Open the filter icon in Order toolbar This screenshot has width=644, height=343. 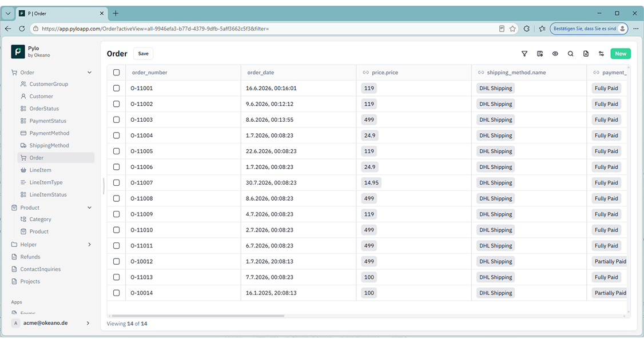click(x=524, y=54)
